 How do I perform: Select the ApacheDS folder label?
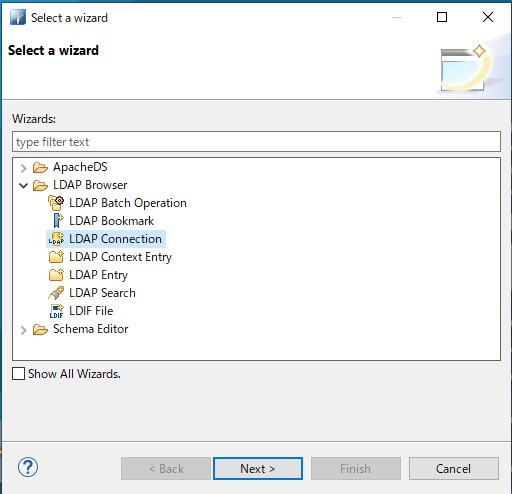coord(80,167)
